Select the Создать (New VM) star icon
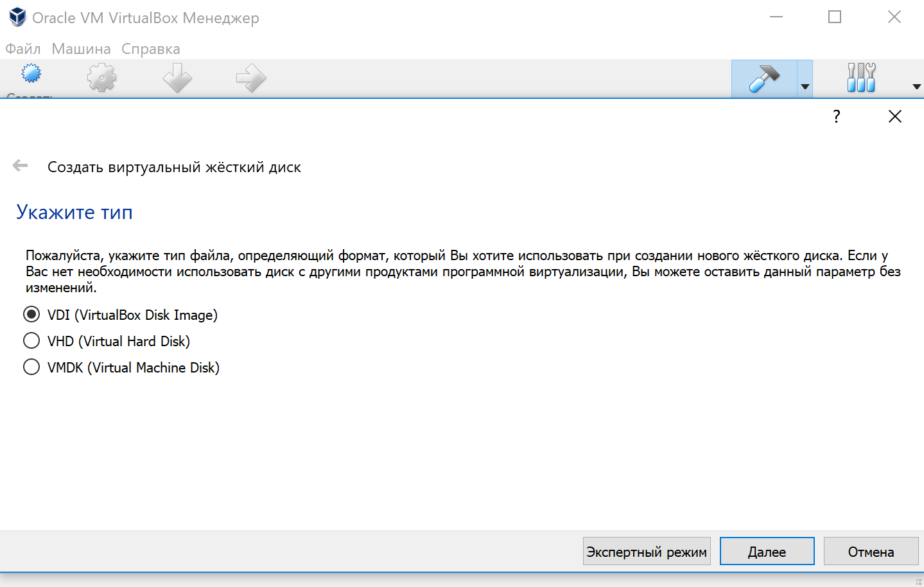Screen dimensions: 924x587 tap(30, 77)
